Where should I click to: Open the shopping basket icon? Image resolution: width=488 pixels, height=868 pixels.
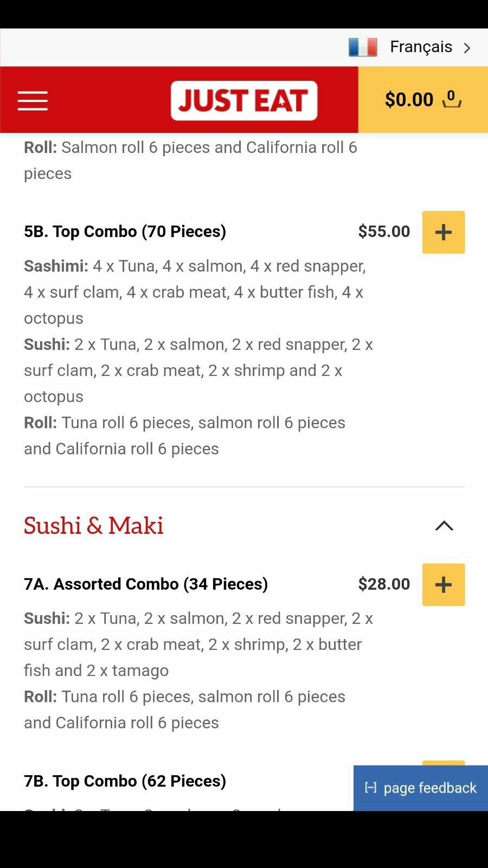[x=451, y=99]
